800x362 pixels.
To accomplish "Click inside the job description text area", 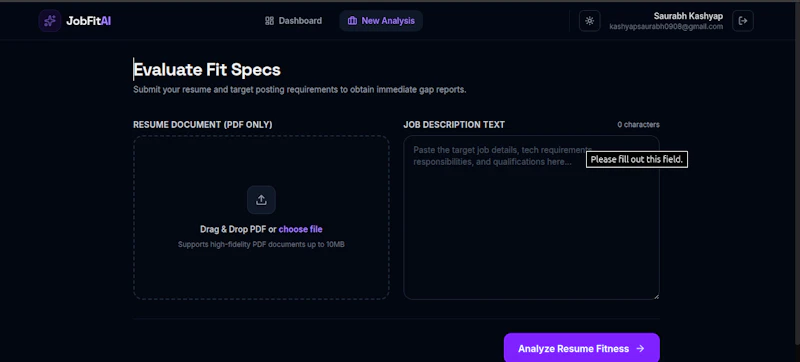I will pos(531,218).
